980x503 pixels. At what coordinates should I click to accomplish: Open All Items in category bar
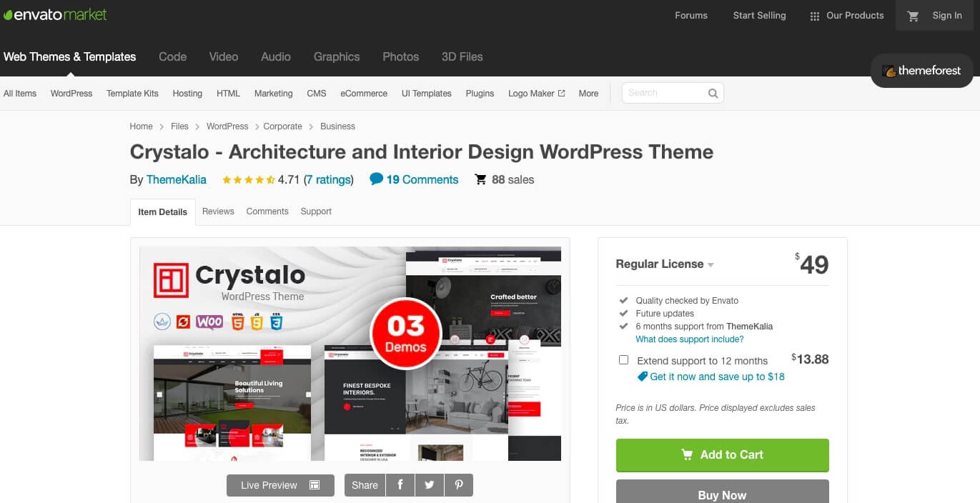pyautogui.click(x=20, y=94)
